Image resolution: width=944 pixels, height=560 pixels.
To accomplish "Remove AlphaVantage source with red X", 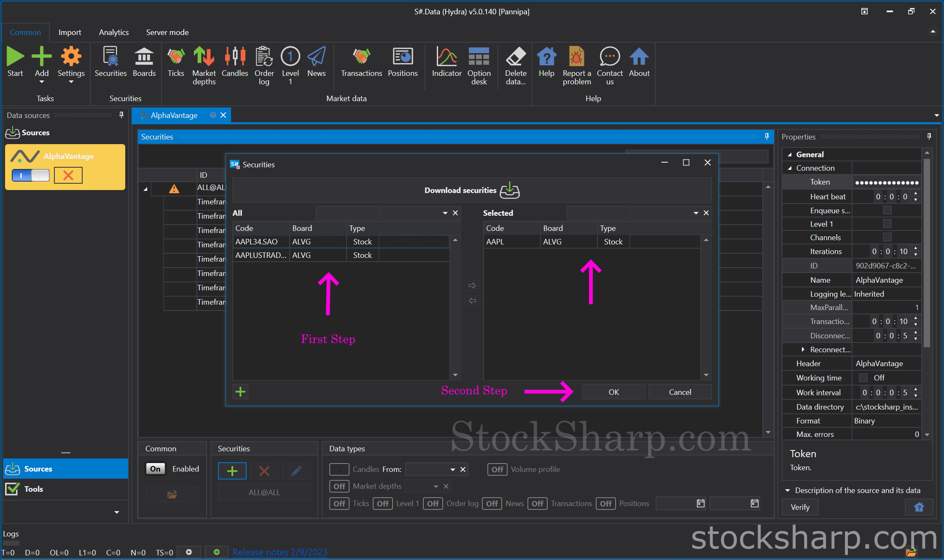I will pyautogui.click(x=68, y=175).
